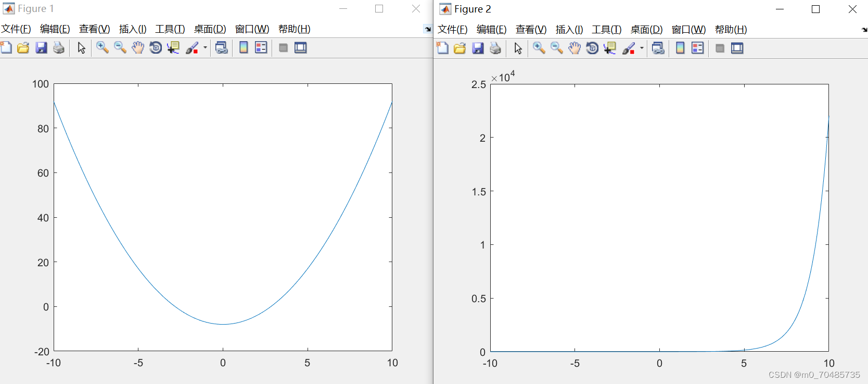Activate Zoom Out tool in Figure 1
868x384 pixels.
point(120,48)
